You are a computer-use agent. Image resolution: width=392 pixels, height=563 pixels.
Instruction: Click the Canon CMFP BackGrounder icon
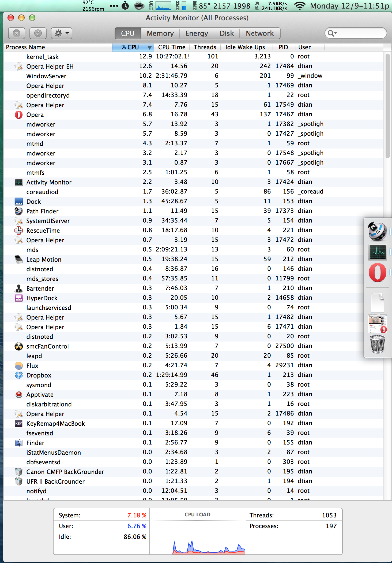click(x=18, y=472)
